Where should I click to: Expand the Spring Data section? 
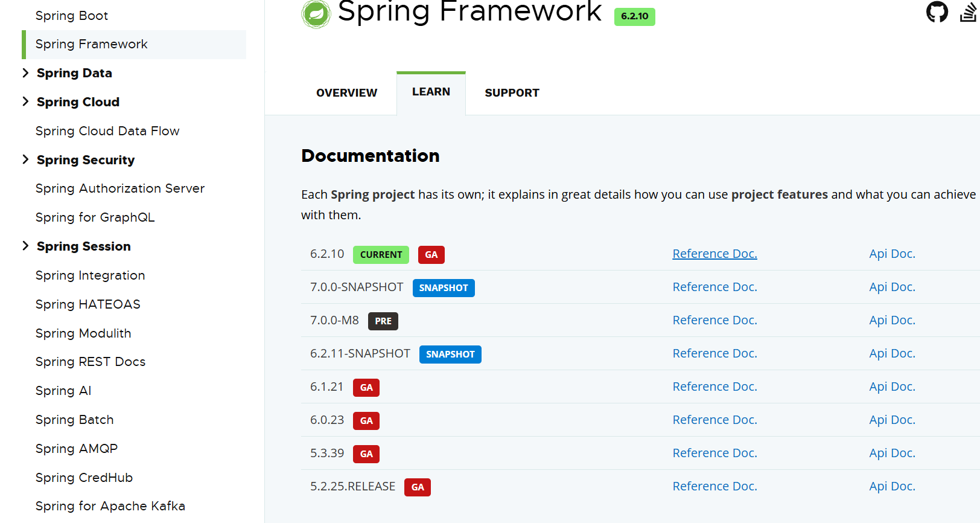pos(25,73)
